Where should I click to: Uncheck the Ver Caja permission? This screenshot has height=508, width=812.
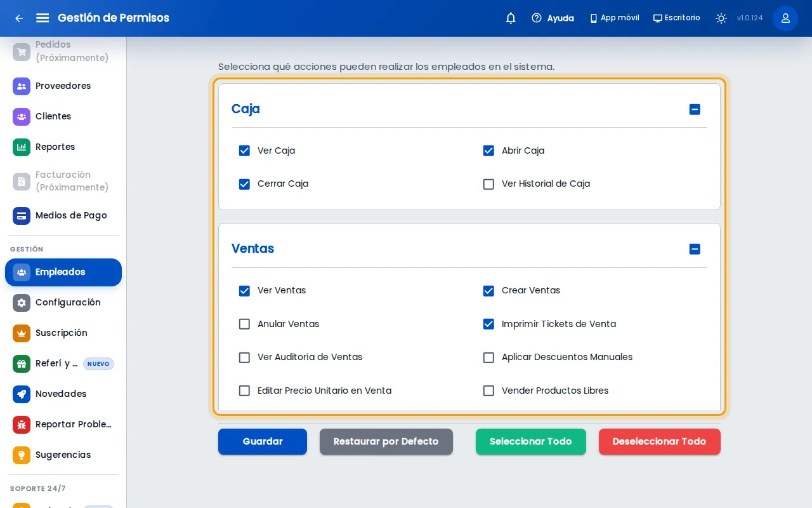click(244, 150)
